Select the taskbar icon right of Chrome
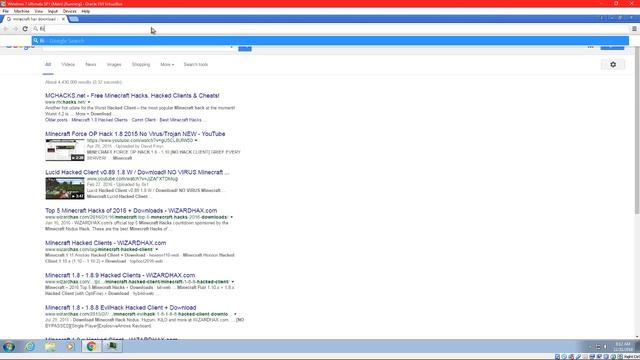640x360 pixels. tap(112, 347)
